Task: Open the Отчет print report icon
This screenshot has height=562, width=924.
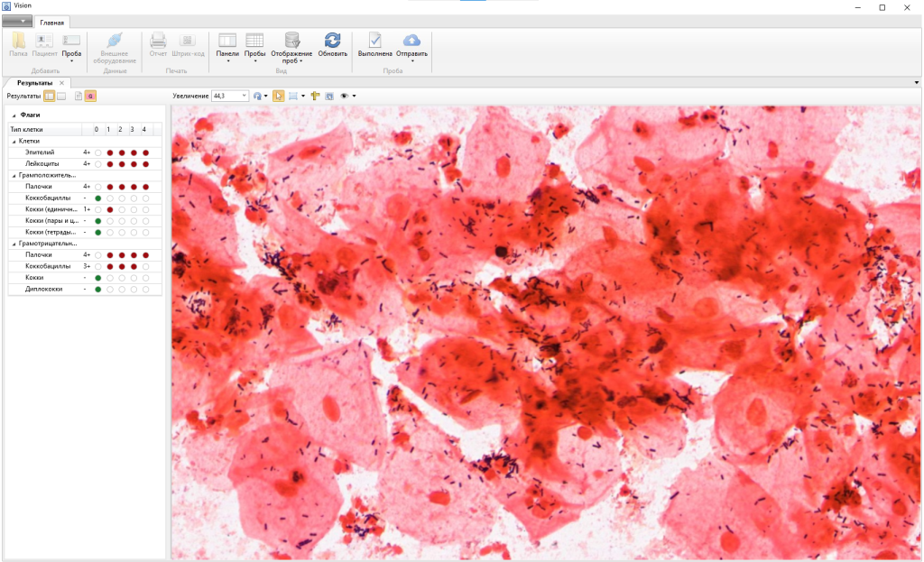Action: [x=158, y=41]
